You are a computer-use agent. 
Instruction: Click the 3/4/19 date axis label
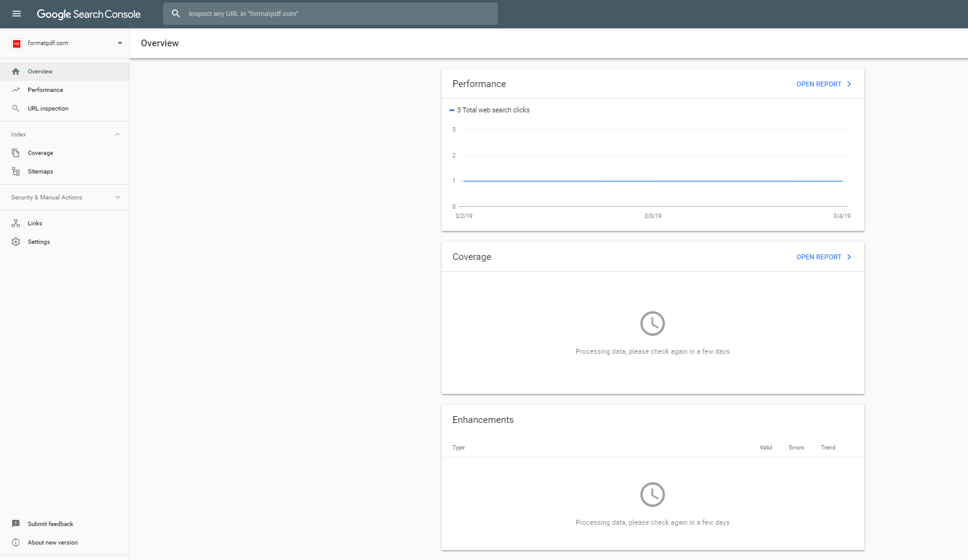click(842, 216)
